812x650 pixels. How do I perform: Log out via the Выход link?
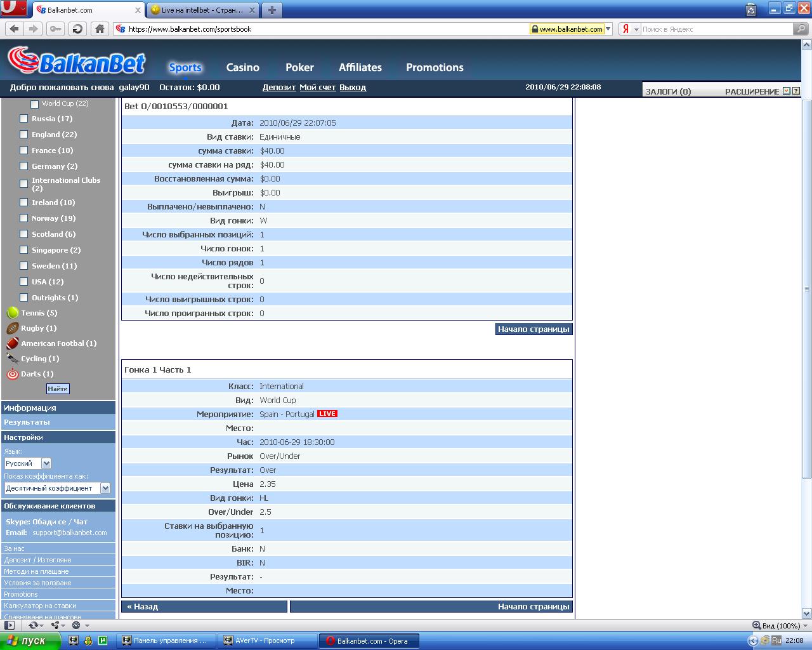click(x=353, y=88)
